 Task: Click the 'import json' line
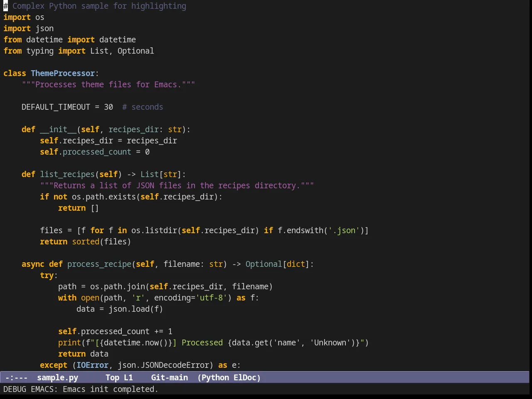pyautogui.click(x=28, y=28)
